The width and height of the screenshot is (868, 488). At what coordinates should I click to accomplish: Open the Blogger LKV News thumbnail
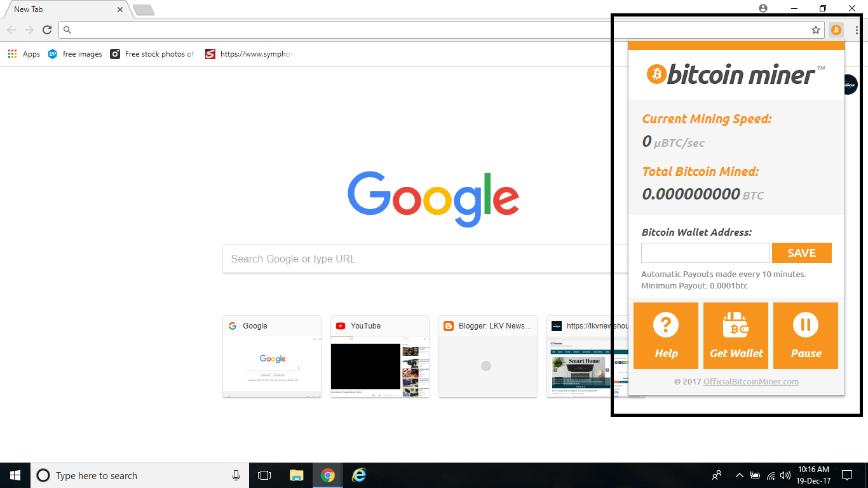[x=488, y=356]
